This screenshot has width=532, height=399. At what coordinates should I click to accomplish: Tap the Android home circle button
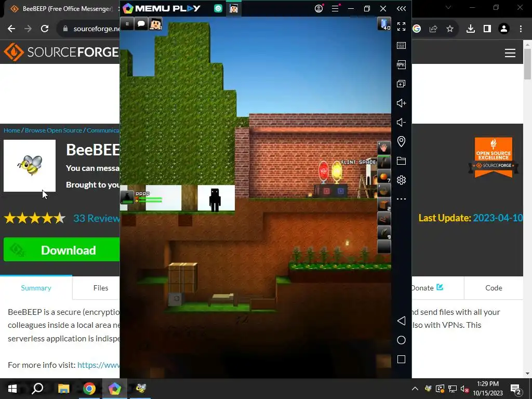pos(402,340)
